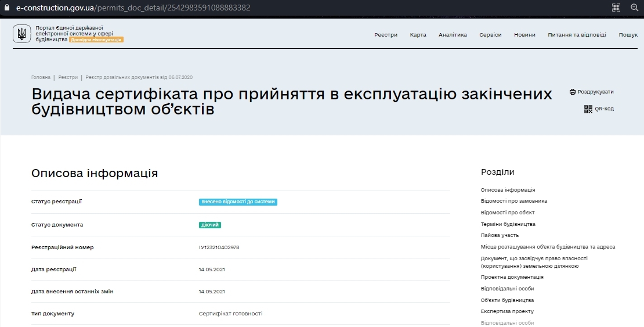
Task: Jump to земельною ділянкою document section
Action: click(534, 262)
